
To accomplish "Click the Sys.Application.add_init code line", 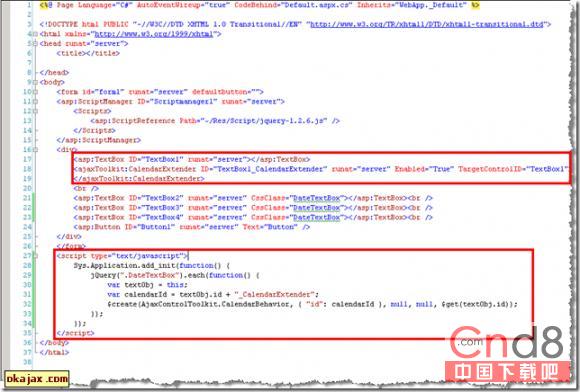I will 152,266.
